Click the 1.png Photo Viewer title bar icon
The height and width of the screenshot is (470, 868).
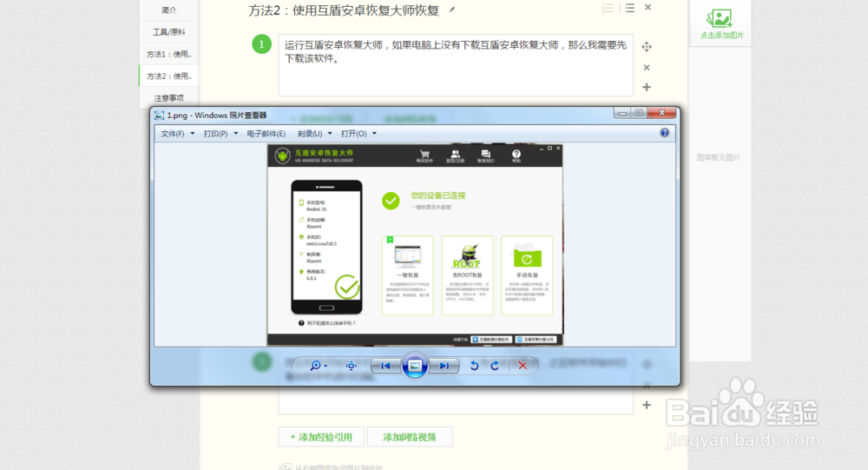click(x=160, y=116)
